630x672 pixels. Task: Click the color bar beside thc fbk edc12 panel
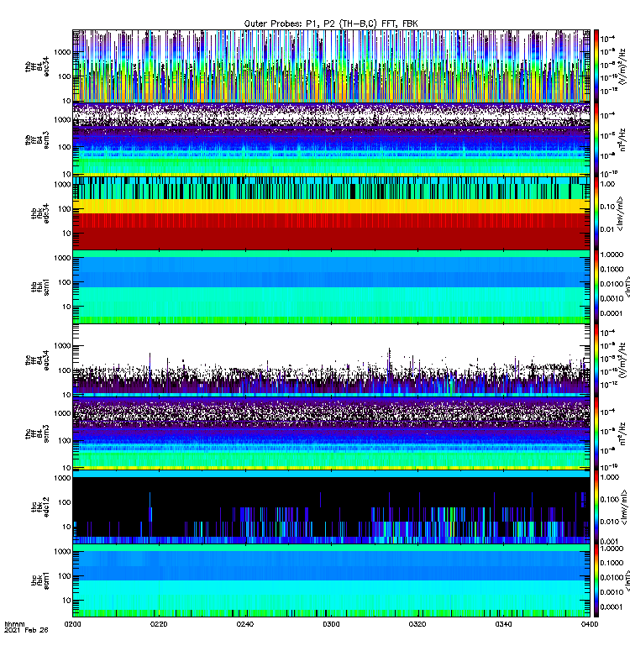click(x=596, y=507)
